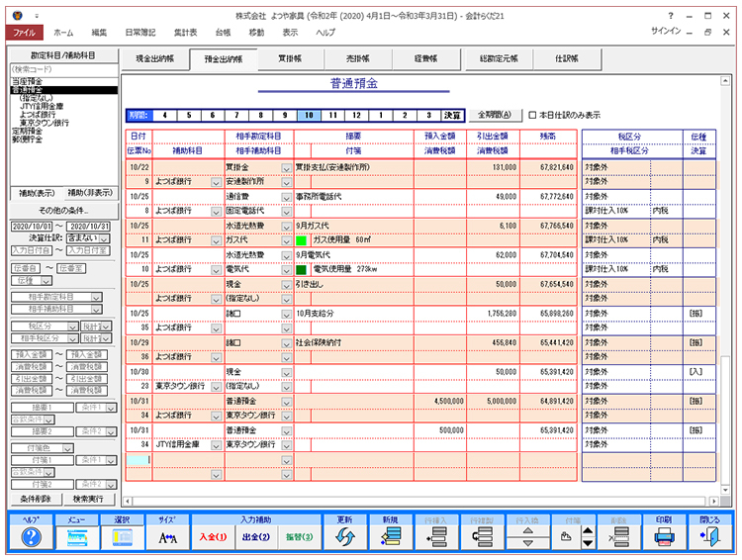The image size is (742, 560).
Task: Switch to 仕訳帳 tab
Action: 567,58
